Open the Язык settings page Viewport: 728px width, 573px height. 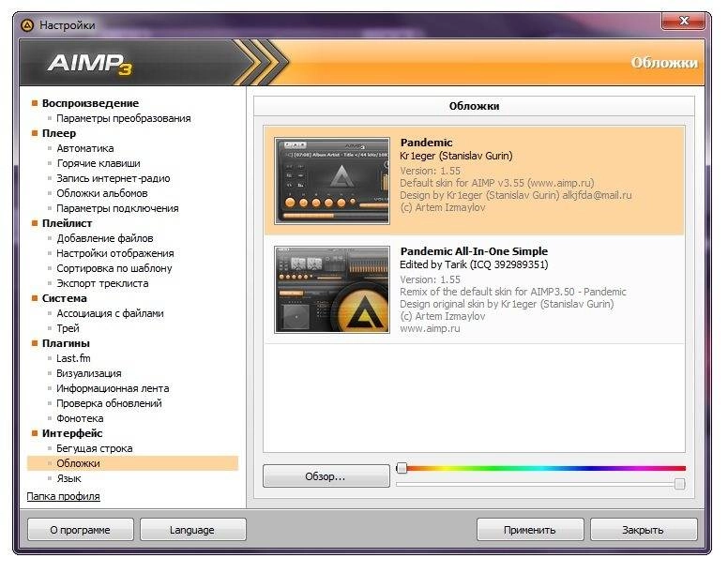[68, 478]
